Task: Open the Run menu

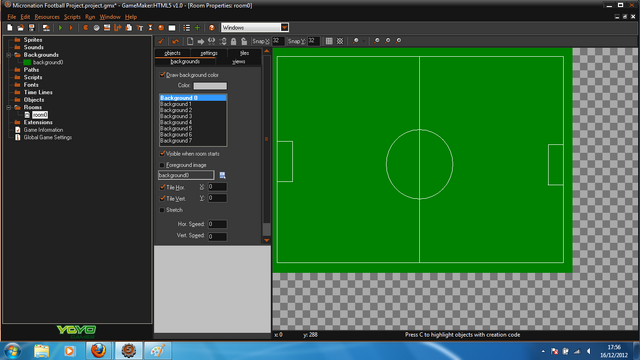Action: coord(90,17)
